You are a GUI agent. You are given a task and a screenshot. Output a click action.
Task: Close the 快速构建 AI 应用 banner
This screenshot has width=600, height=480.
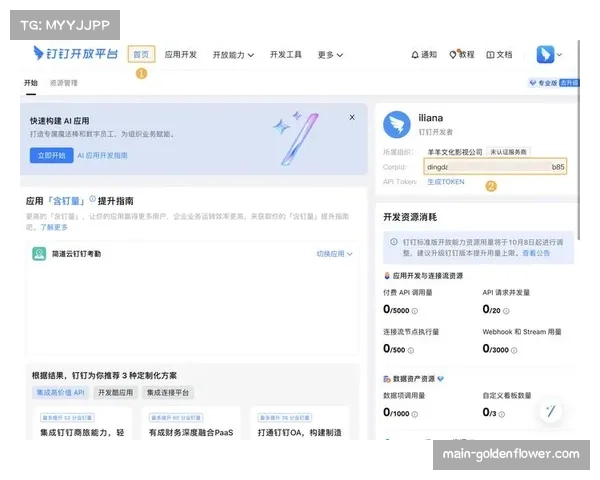click(352, 118)
